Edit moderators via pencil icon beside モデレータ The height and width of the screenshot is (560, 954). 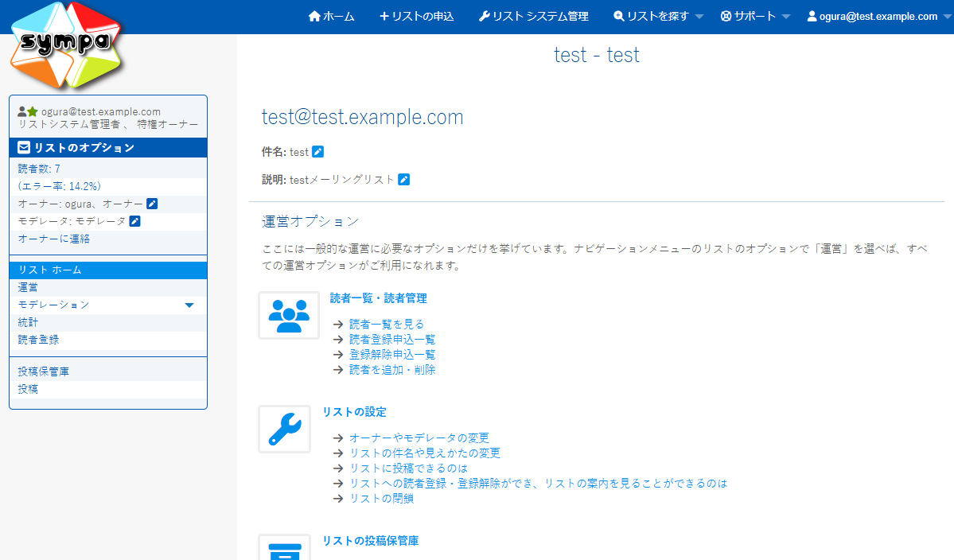click(134, 221)
